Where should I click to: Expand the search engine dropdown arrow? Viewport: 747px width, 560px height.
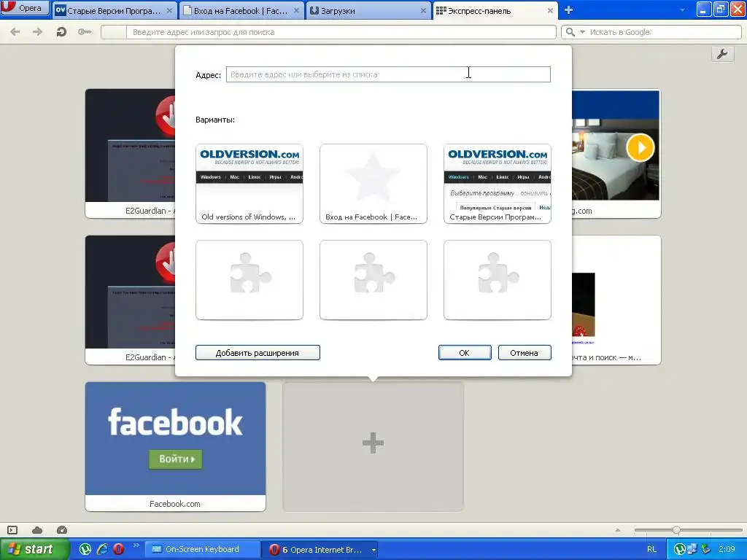tap(582, 32)
